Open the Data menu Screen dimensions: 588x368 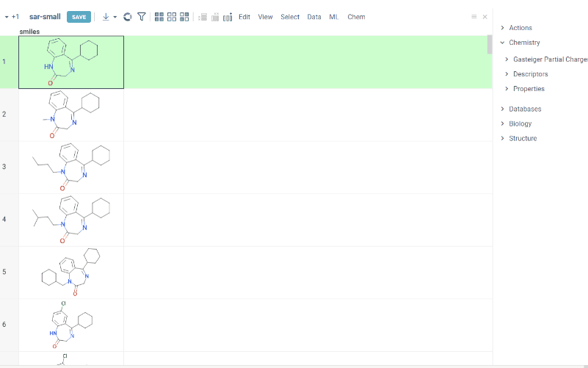pyautogui.click(x=314, y=17)
